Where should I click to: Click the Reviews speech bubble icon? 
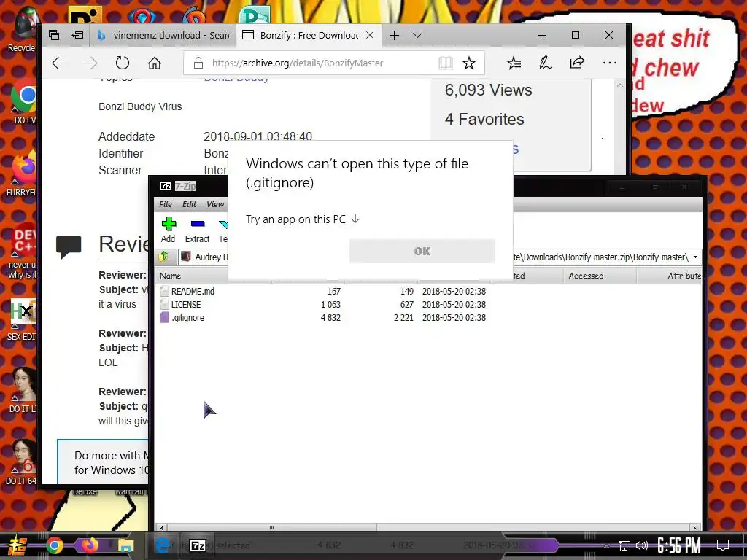pyautogui.click(x=69, y=246)
